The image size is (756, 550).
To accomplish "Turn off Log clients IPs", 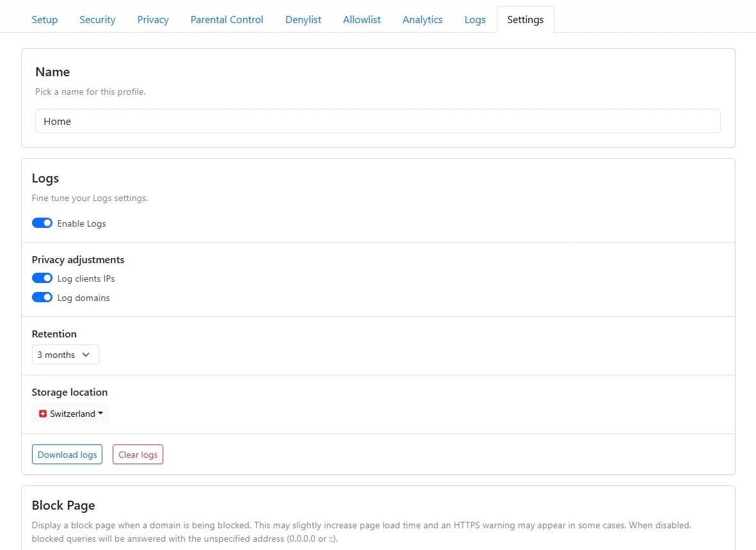I will point(42,278).
